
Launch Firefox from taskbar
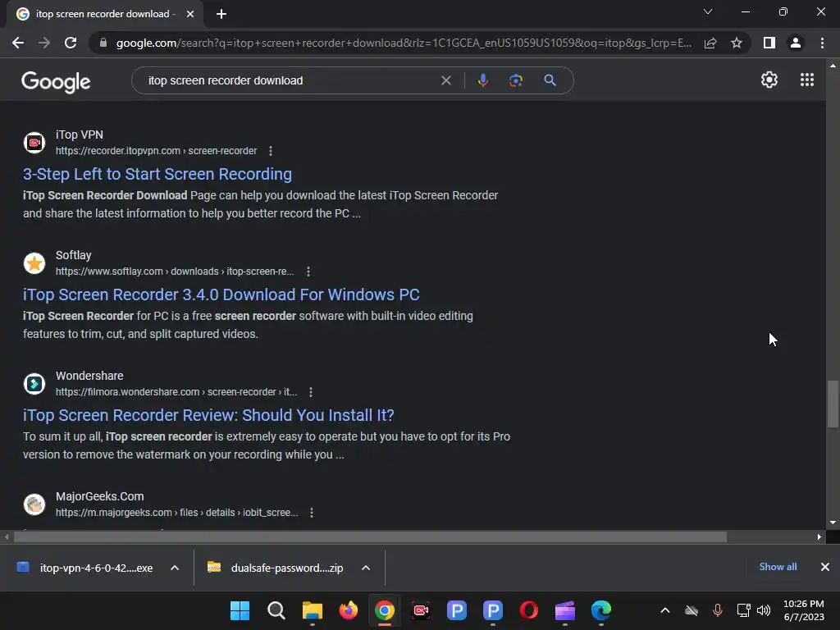pos(348,610)
